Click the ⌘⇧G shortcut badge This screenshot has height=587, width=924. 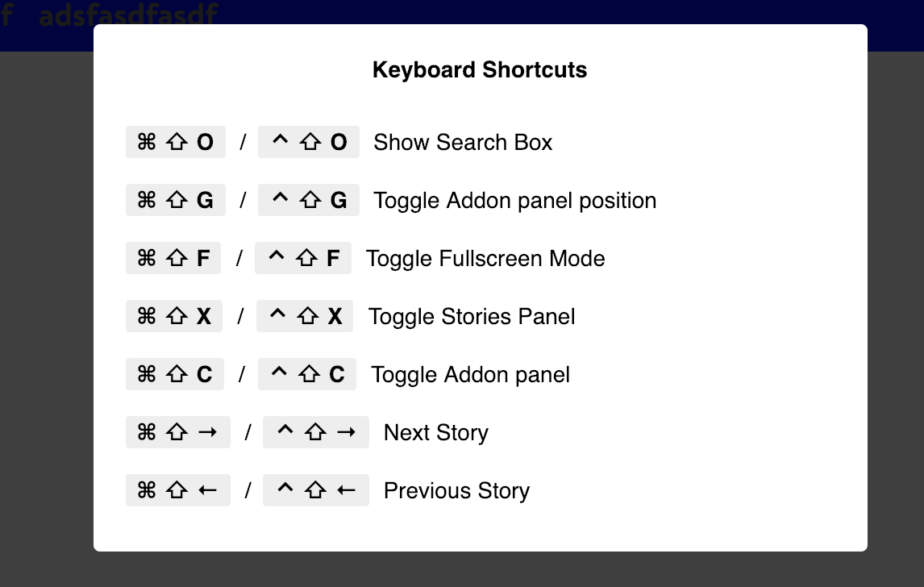pos(175,200)
